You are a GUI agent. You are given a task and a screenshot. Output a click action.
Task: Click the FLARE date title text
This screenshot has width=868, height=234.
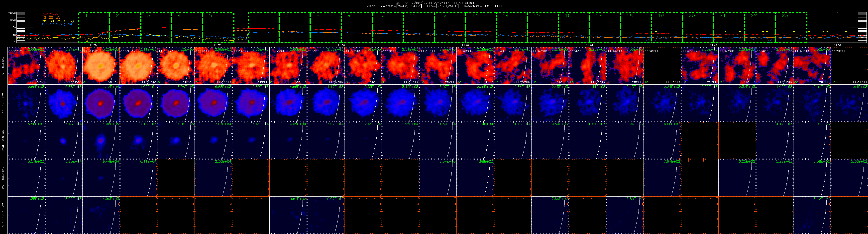click(434, 3)
